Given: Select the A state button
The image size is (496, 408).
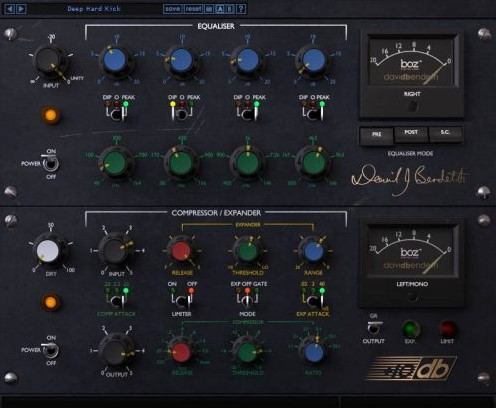Looking at the screenshot, I should [220, 9].
